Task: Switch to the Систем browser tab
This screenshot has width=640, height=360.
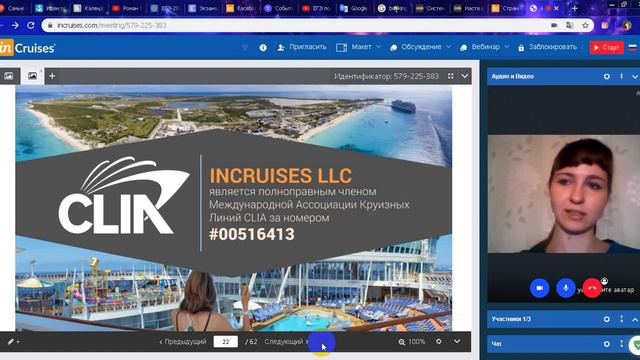Action: tap(430, 8)
